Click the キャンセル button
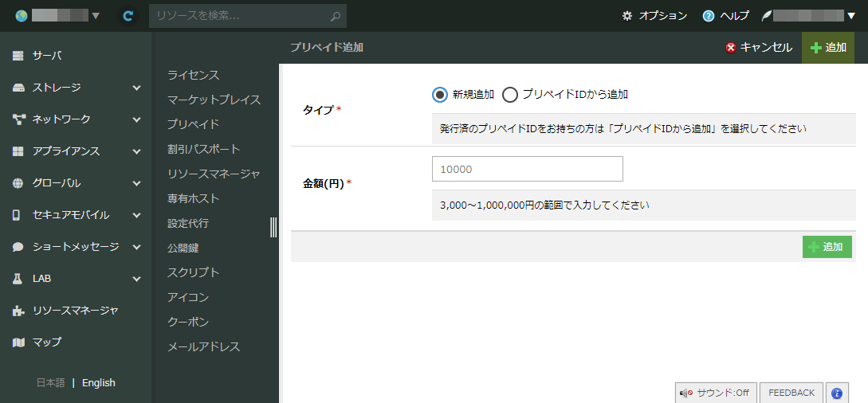Image resolution: width=868 pixels, height=403 pixels. click(x=758, y=48)
